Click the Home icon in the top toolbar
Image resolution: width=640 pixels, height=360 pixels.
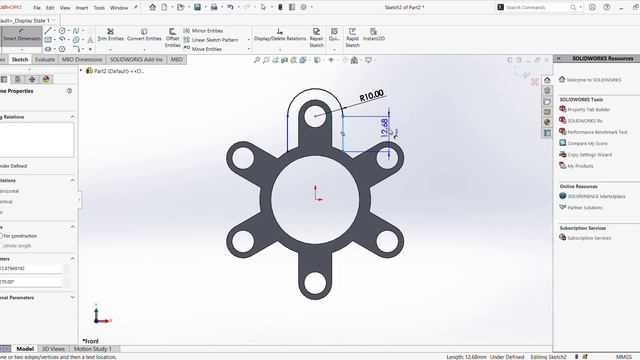[153, 7]
